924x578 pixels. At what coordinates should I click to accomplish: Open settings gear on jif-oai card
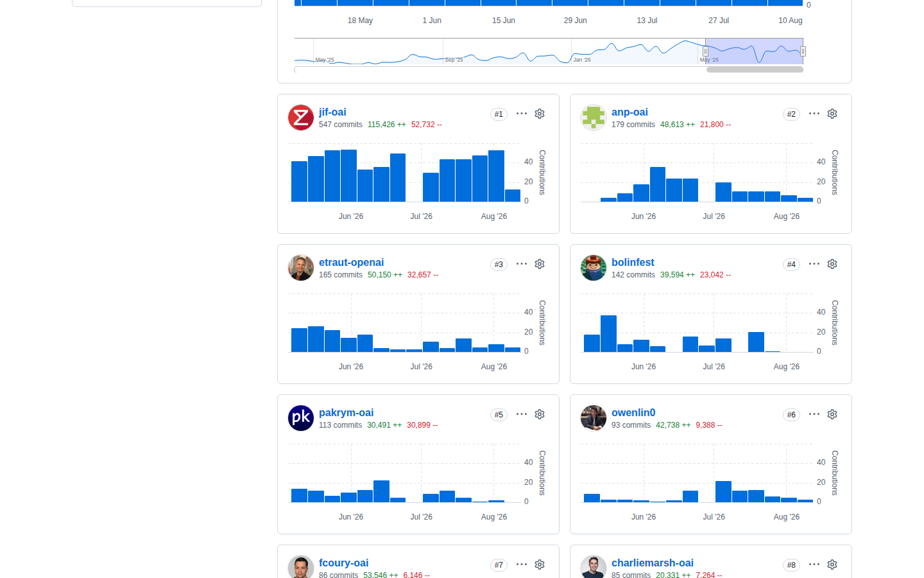(x=540, y=114)
